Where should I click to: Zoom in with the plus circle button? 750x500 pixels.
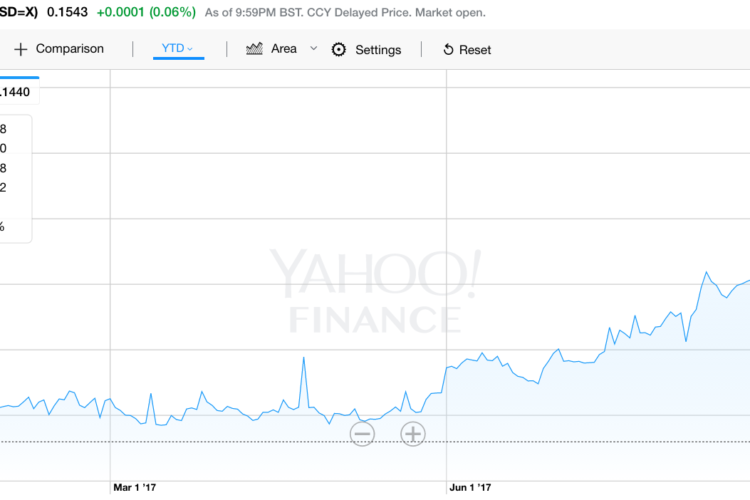(x=413, y=434)
